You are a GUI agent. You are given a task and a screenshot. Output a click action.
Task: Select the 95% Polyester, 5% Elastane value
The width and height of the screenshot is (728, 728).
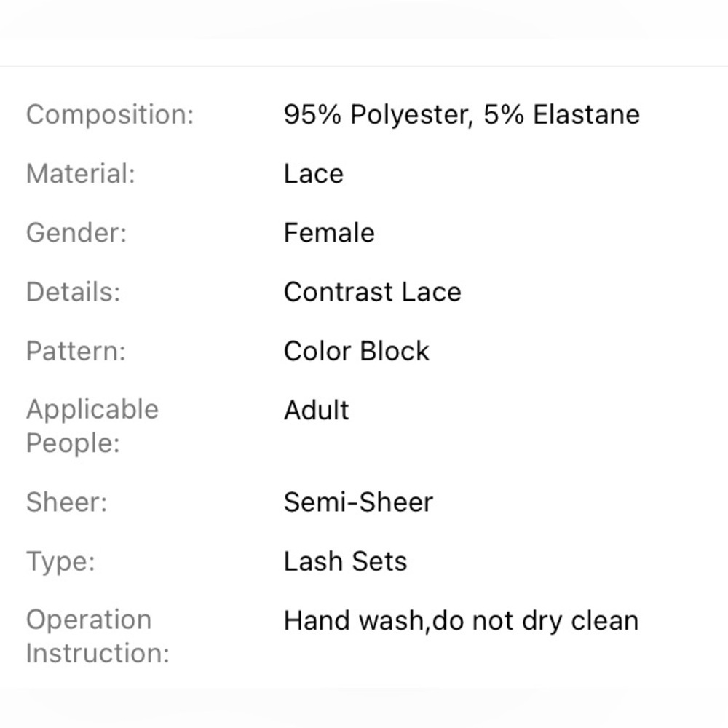click(x=462, y=114)
